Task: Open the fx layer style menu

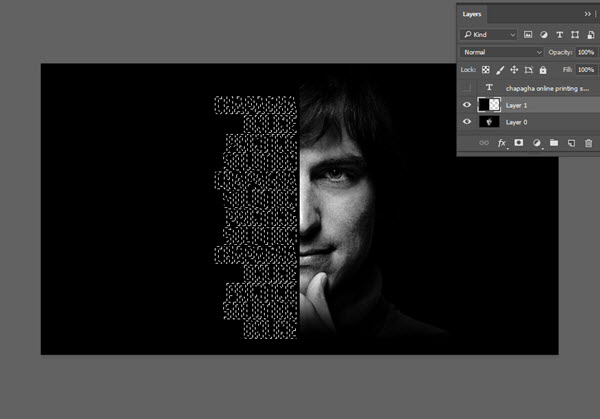Action: [502, 143]
